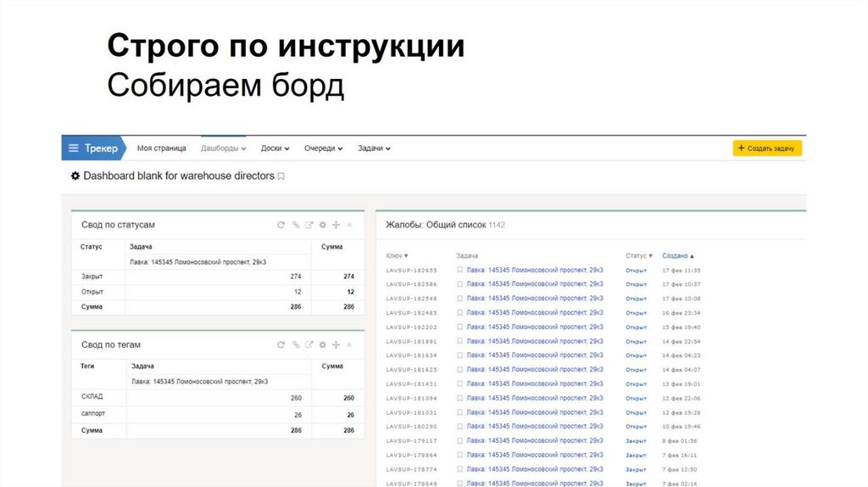Sort the list by Создано column

677,255
